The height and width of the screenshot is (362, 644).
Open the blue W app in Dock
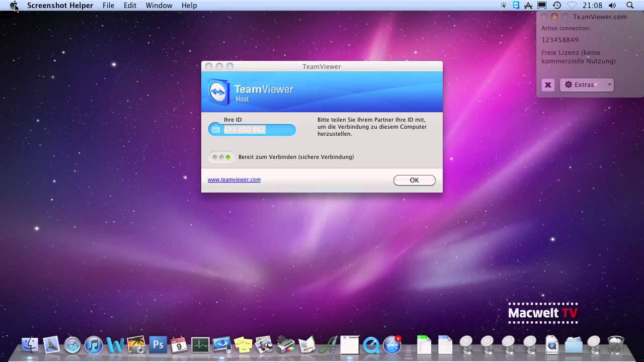[115, 345]
